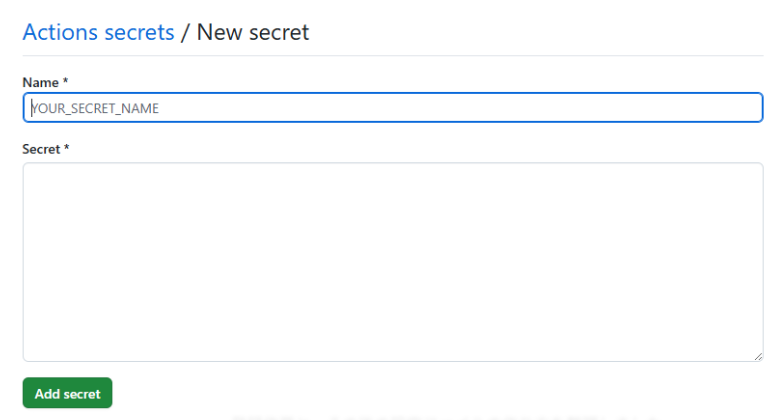The height and width of the screenshot is (420, 779).
Task: Place cursor in the secret value box
Action: tap(392, 261)
